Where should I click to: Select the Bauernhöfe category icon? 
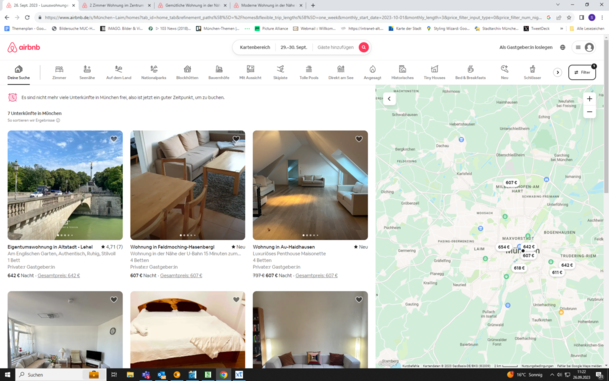pos(219,69)
